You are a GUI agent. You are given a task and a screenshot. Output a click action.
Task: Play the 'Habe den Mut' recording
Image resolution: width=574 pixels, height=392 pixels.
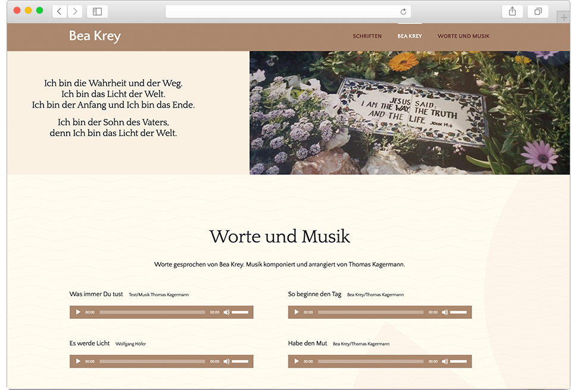click(x=297, y=361)
